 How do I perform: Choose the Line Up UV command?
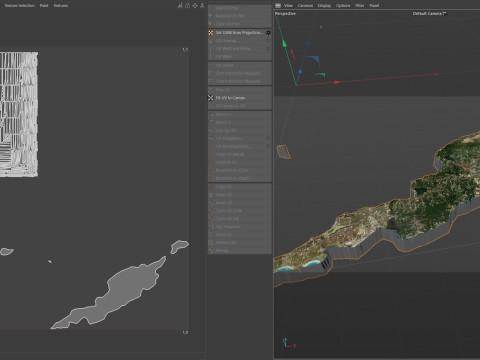click(240, 130)
